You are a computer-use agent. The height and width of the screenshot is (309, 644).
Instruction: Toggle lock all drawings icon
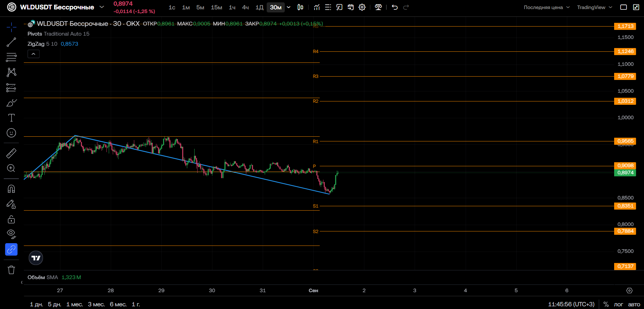tap(11, 219)
